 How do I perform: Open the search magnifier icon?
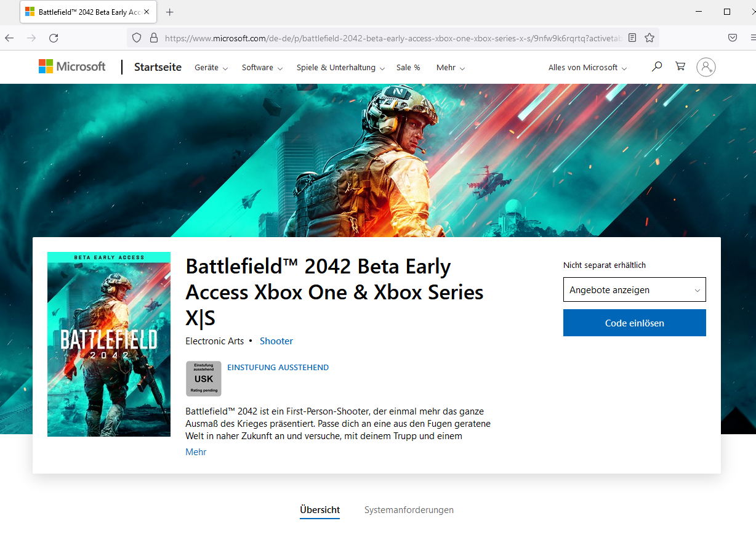tap(657, 67)
